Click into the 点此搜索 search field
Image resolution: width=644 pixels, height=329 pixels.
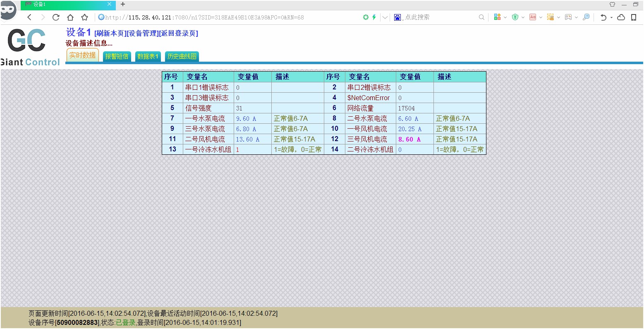(x=438, y=17)
